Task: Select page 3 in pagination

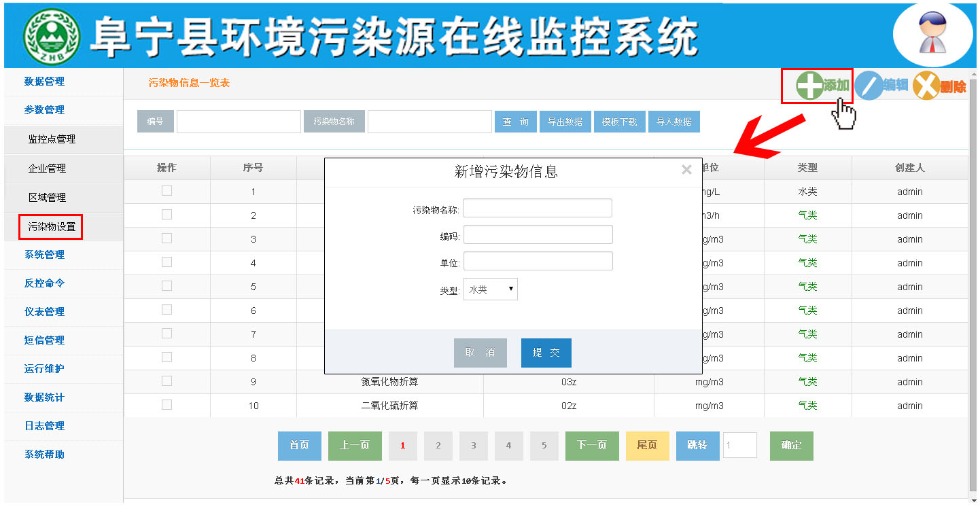Action: click(474, 446)
